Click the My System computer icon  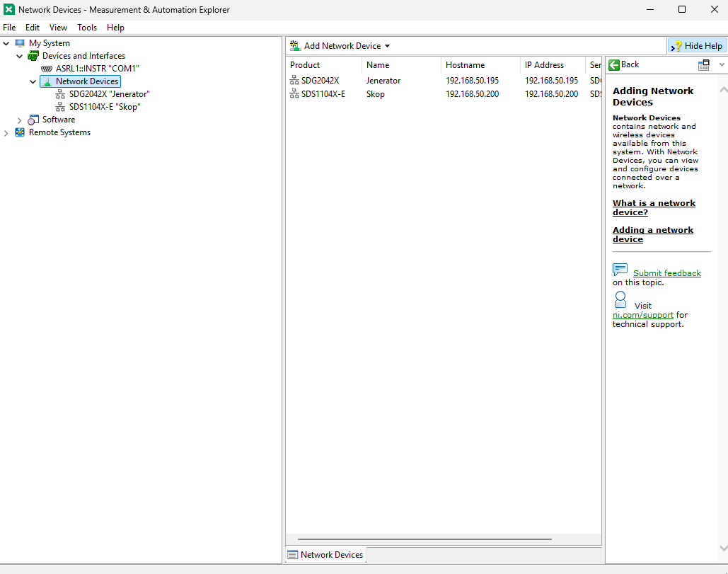tap(20, 43)
